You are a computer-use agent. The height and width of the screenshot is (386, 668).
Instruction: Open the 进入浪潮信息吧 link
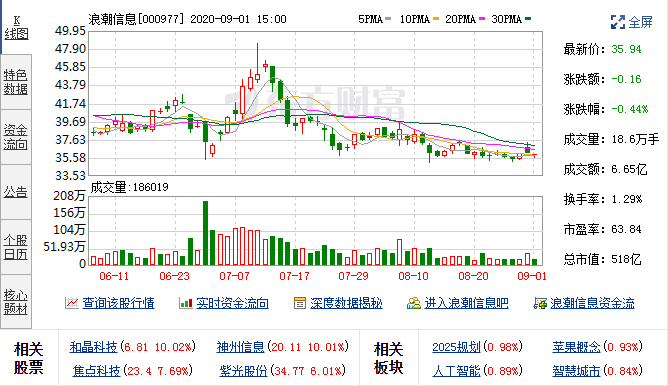coord(466,303)
